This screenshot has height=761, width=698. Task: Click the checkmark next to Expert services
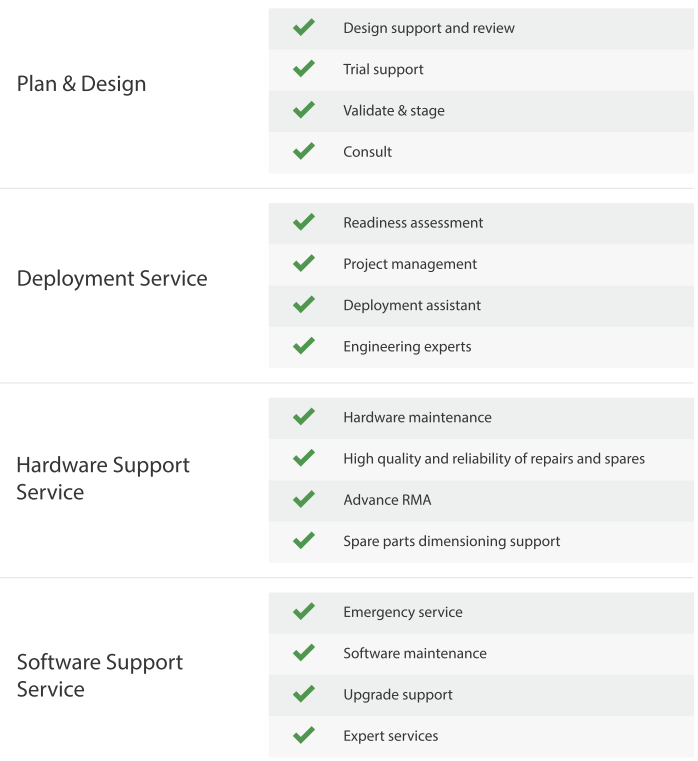304,735
